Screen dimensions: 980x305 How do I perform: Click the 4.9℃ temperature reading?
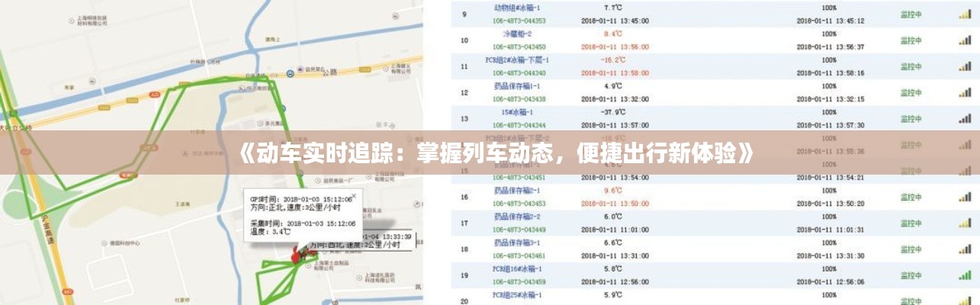(x=614, y=86)
